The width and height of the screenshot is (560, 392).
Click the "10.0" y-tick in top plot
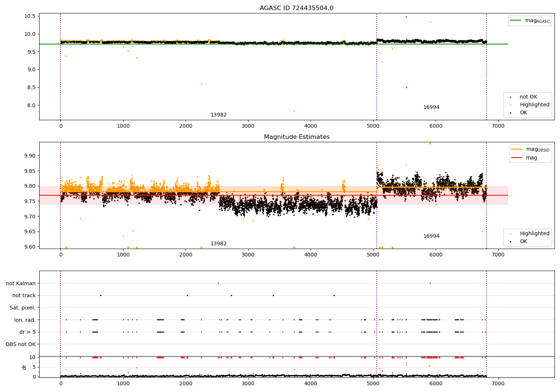30,34
